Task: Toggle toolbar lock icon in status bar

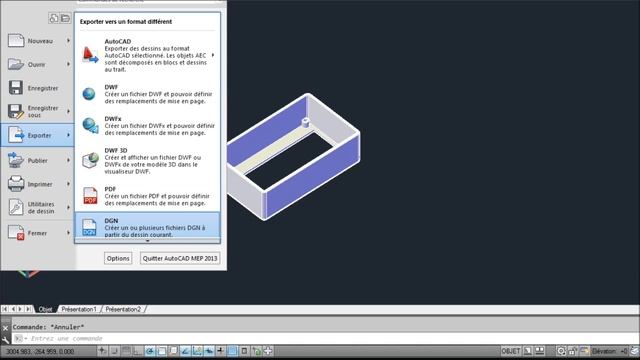Action: (x=573, y=351)
